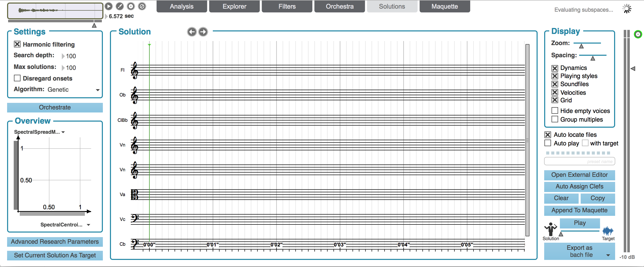Open the SpectralCentroi... axis dropdown

coord(65,225)
